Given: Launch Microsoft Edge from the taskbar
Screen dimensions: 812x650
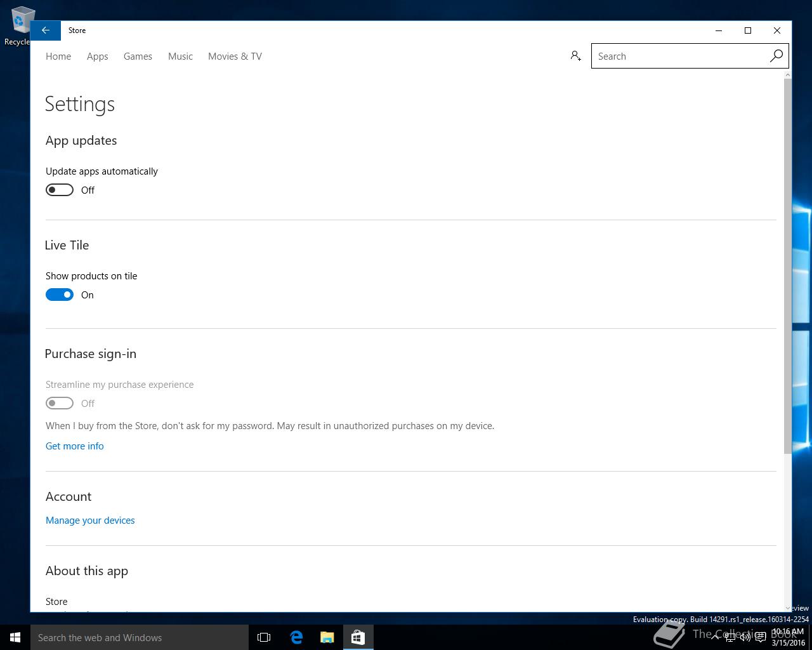Looking at the screenshot, I should tap(296, 637).
